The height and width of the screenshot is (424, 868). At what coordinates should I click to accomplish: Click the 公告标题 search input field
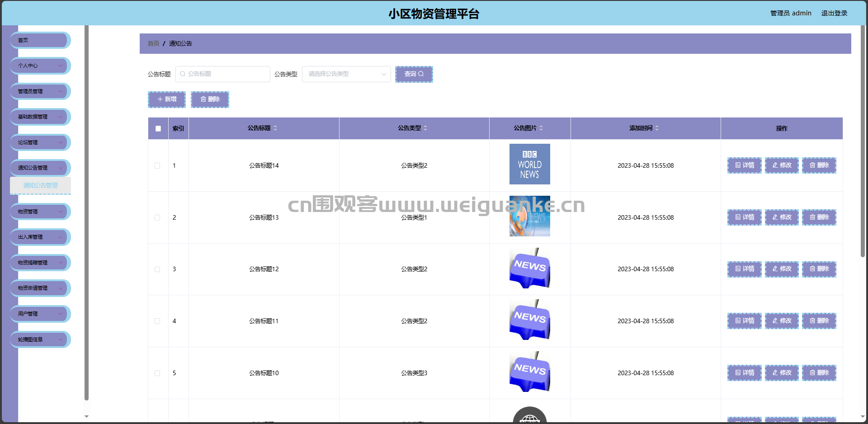coord(223,74)
